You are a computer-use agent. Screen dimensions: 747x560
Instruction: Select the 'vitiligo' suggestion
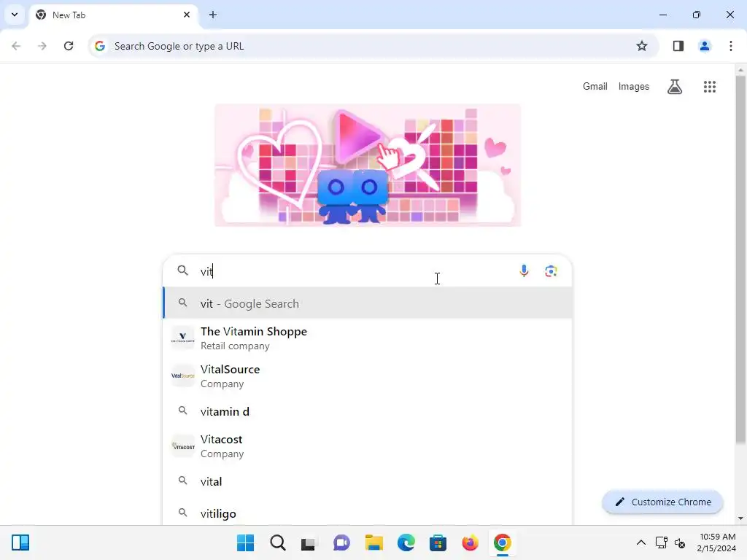(x=368, y=513)
